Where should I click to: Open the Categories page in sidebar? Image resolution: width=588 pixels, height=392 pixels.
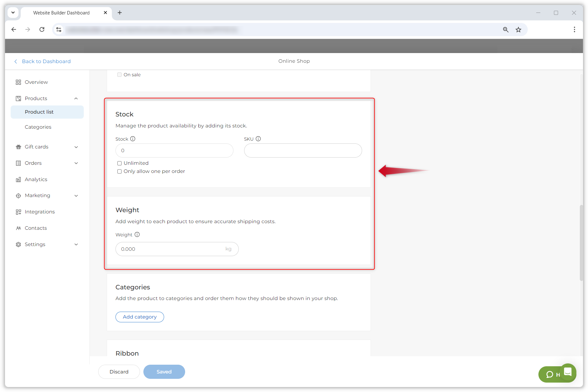point(38,127)
